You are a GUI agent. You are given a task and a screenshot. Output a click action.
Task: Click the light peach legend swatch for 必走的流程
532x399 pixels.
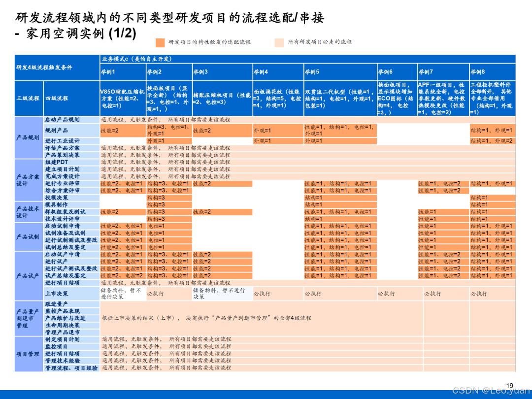(279, 42)
